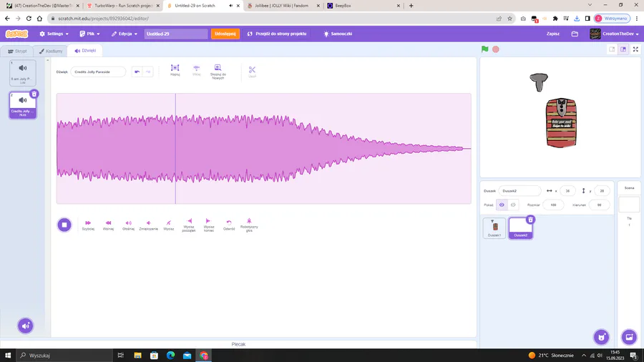Open the Plik (File) dropdown menu
The width and height of the screenshot is (644, 362).
tap(89, 34)
